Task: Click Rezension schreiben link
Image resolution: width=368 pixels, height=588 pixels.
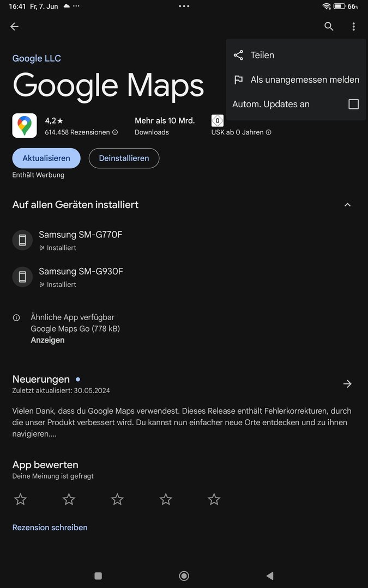Action: [x=50, y=527]
